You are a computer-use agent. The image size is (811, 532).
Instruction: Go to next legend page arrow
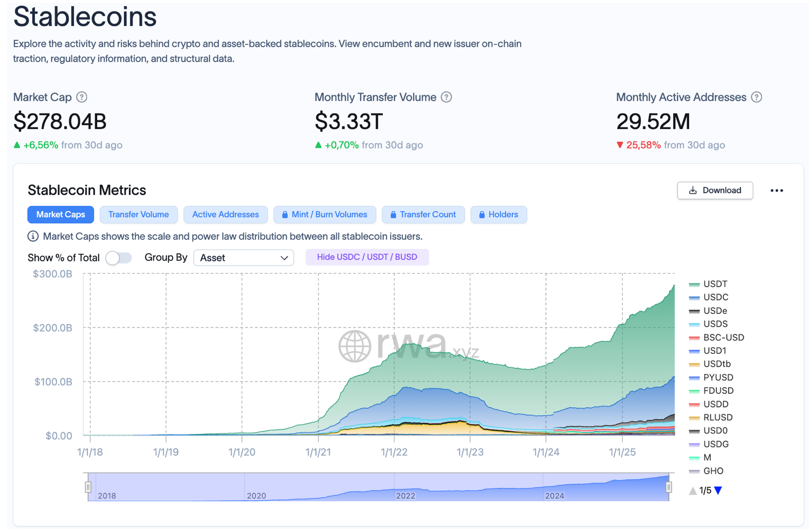point(718,490)
